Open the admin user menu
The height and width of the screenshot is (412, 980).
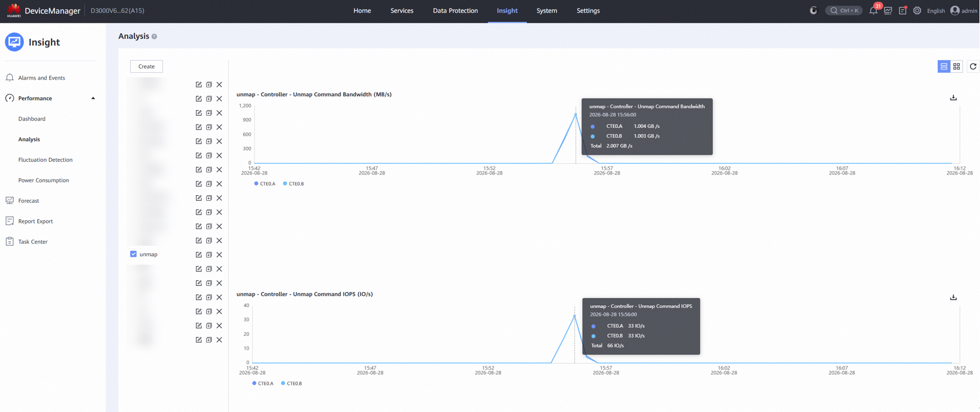[964, 11]
